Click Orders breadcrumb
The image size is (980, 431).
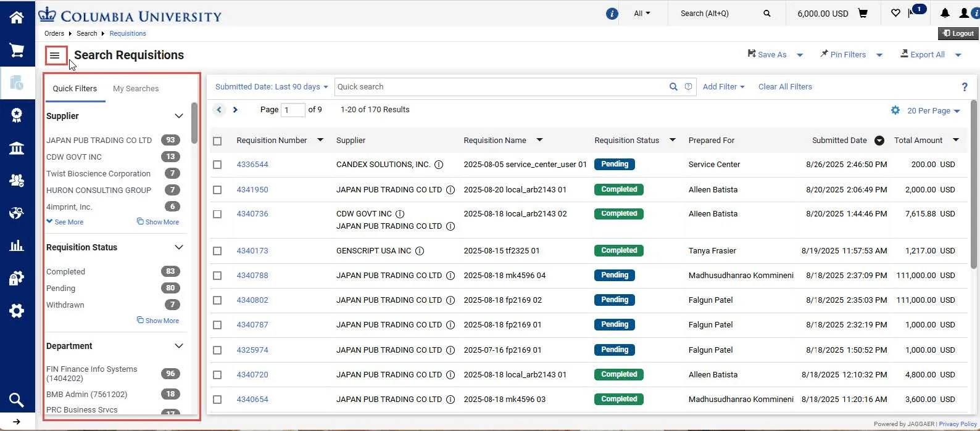[x=54, y=33]
